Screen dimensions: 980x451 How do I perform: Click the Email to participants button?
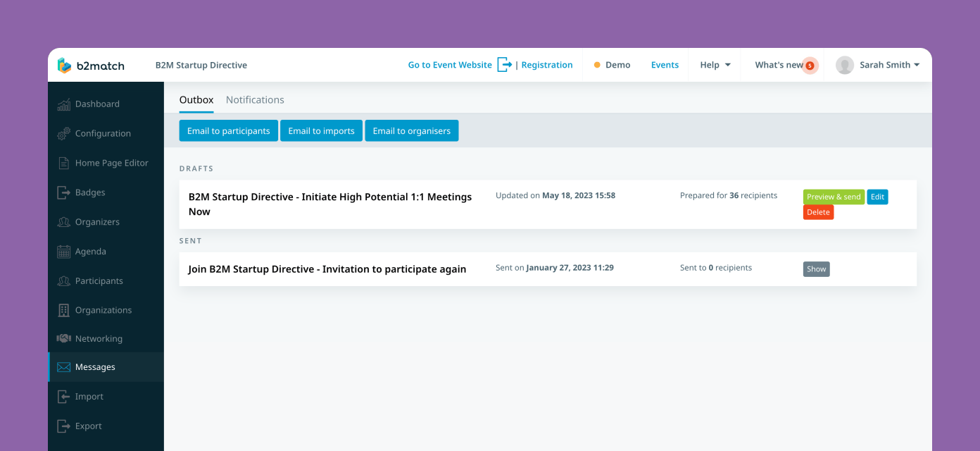click(228, 131)
